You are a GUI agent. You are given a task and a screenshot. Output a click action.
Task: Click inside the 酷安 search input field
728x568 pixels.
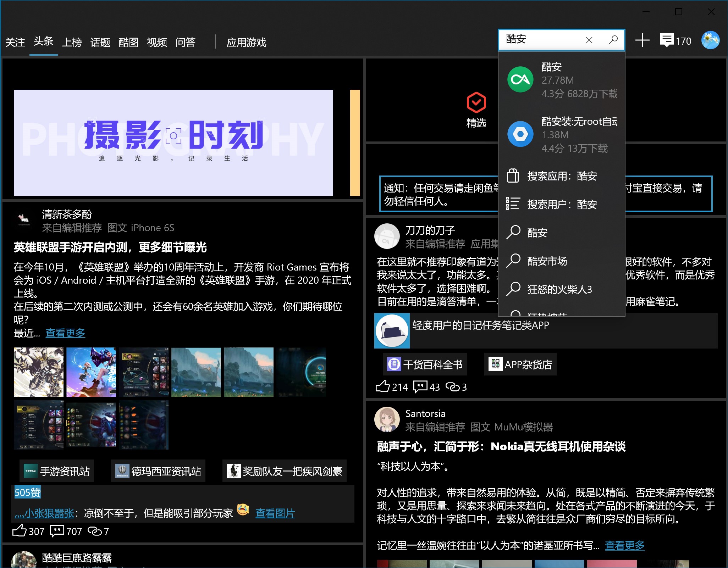tap(539, 39)
